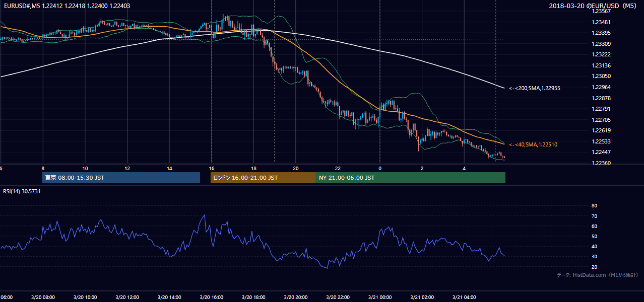Click RSI axis level 80
The width and height of the screenshot is (644, 302).
(x=594, y=206)
